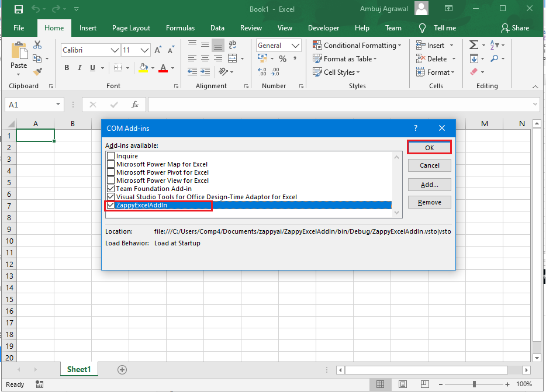Image resolution: width=546 pixels, height=392 pixels.
Task: Check Microsoft Power Pivot for Excel
Action: pos(111,172)
